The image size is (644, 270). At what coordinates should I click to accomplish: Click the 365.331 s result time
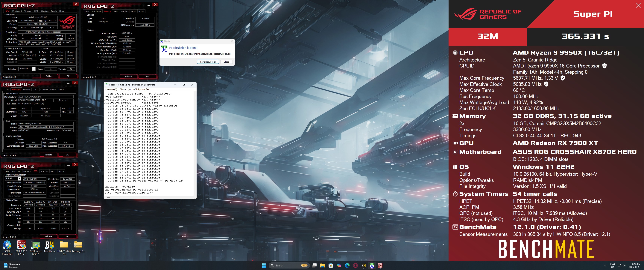[585, 37]
